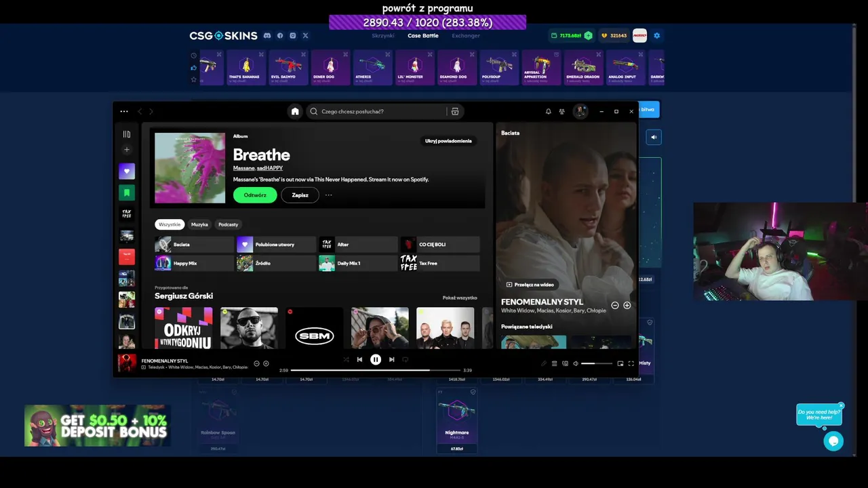
Task: Toggle lyrics microphone icon in player bar
Action: 543,364
